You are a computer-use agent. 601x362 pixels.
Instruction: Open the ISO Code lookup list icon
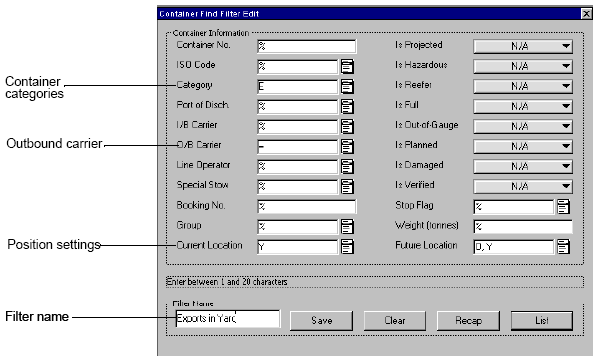coord(347,66)
